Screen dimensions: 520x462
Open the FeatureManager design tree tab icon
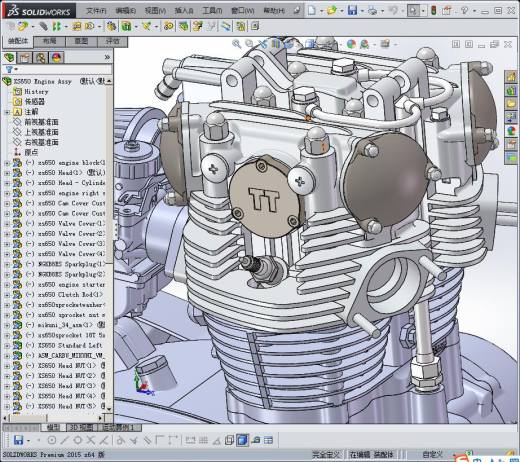click(10, 58)
